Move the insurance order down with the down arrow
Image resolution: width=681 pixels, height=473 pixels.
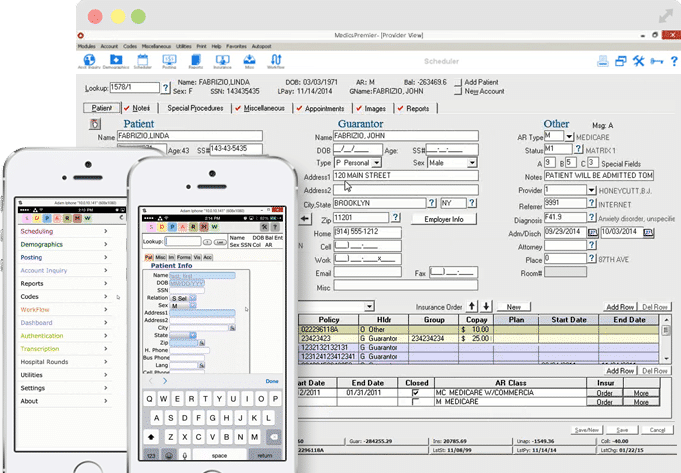pyautogui.click(x=486, y=306)
